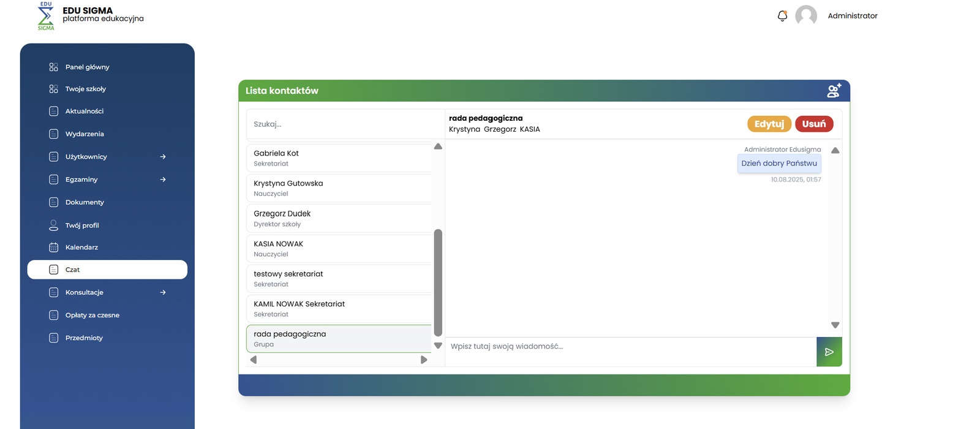The height and width of the screenshot is (429, 980).
Task: Open the Administrator profile avatar
Action: tap(805, 16)
